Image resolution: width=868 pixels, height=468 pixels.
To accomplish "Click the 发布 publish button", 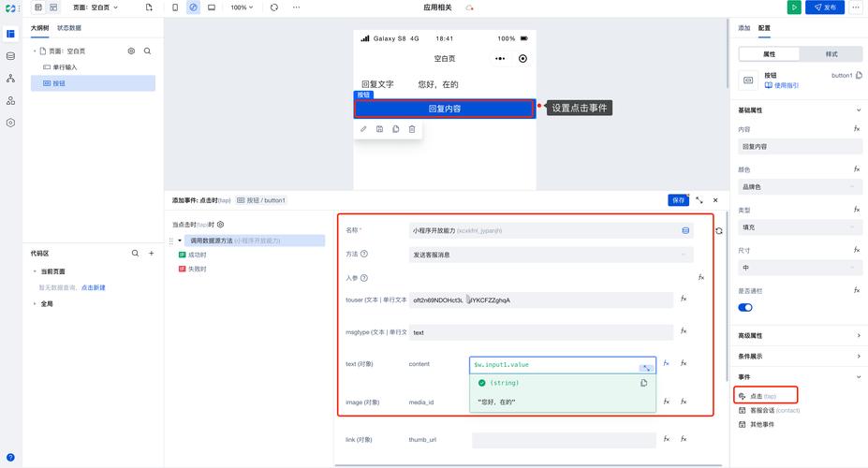I will (x=825, y=7).
